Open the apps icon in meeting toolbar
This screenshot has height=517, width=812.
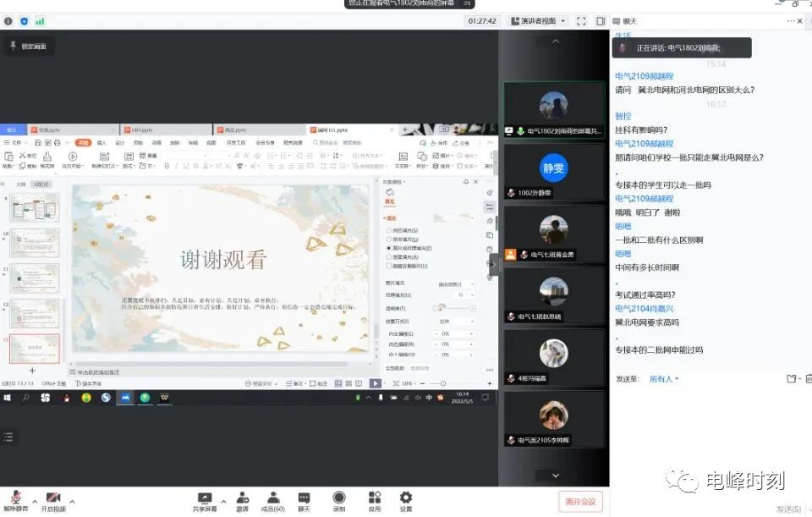[375, 501]
